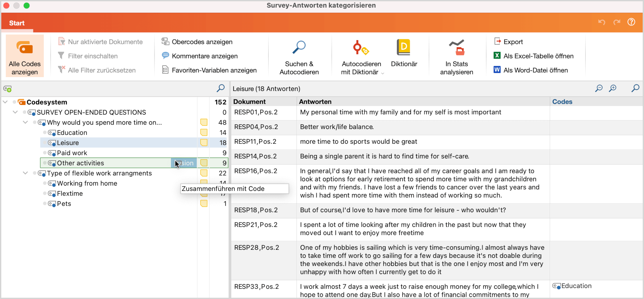Open the Diktionär
The width and height of the screenshot is (644, 299).
click(x=404, y=53)
